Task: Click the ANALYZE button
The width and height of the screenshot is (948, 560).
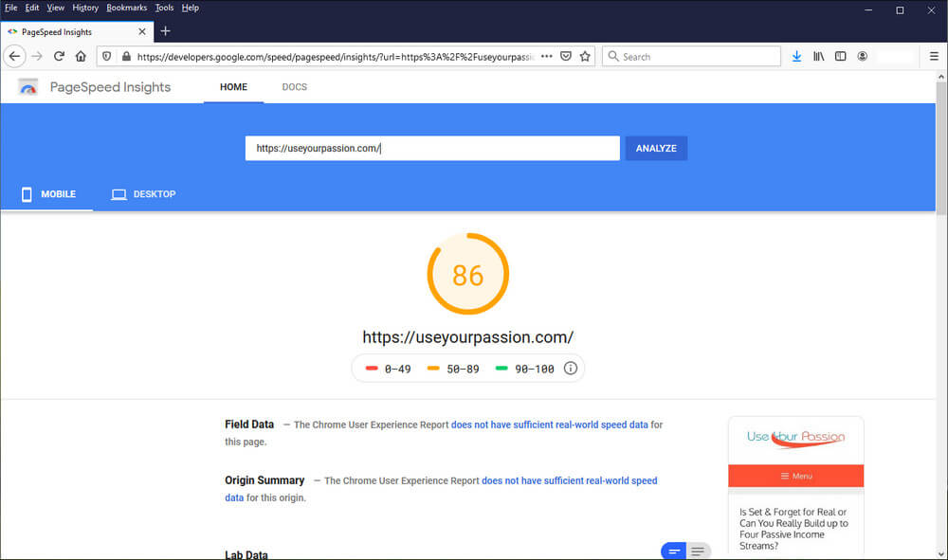Action: pyautogui.click(x=656, y=148)
